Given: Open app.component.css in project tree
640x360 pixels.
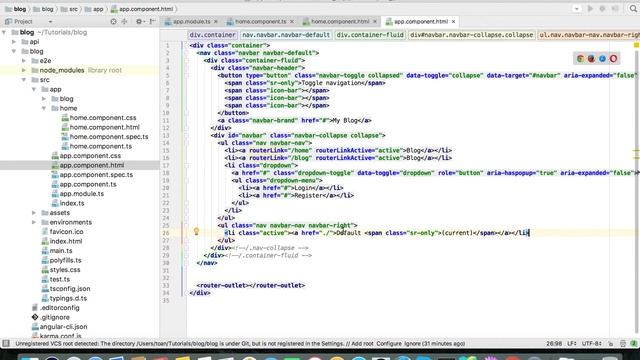Looking at the screenshot, I should point(90,156).
